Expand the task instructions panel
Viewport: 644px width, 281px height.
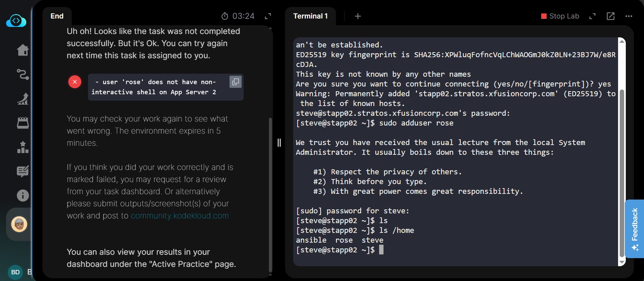pos(268,16)
